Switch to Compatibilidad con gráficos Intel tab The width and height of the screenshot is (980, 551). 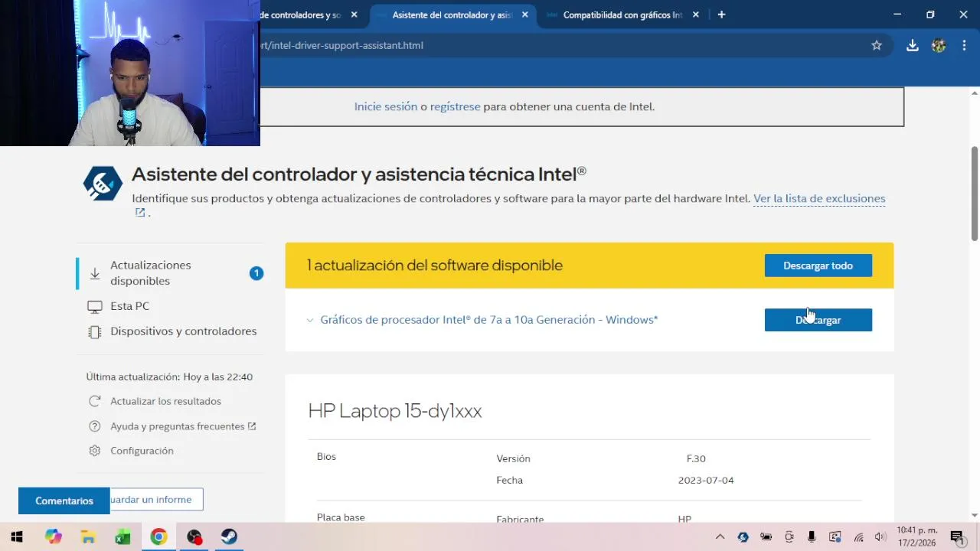[622, 15]
